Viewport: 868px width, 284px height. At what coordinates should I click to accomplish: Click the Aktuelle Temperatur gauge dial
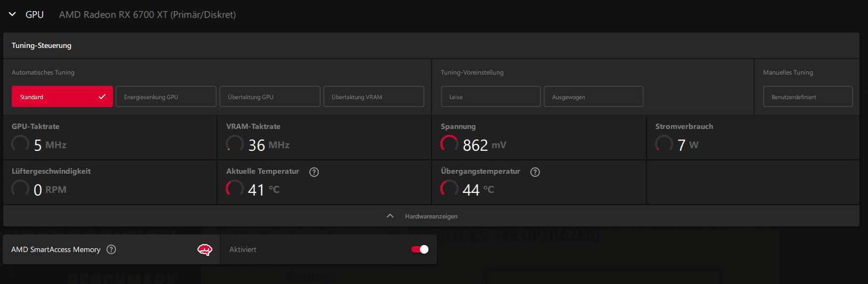(235, 189)
